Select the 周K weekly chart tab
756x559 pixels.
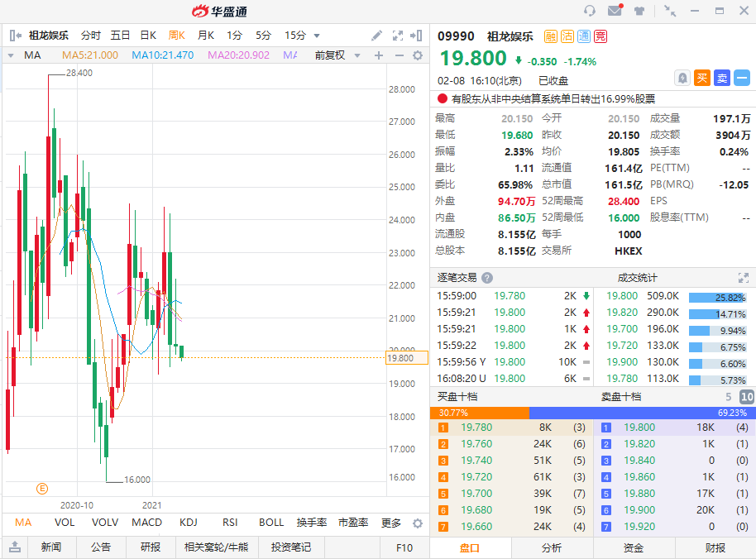click(176, 36)
